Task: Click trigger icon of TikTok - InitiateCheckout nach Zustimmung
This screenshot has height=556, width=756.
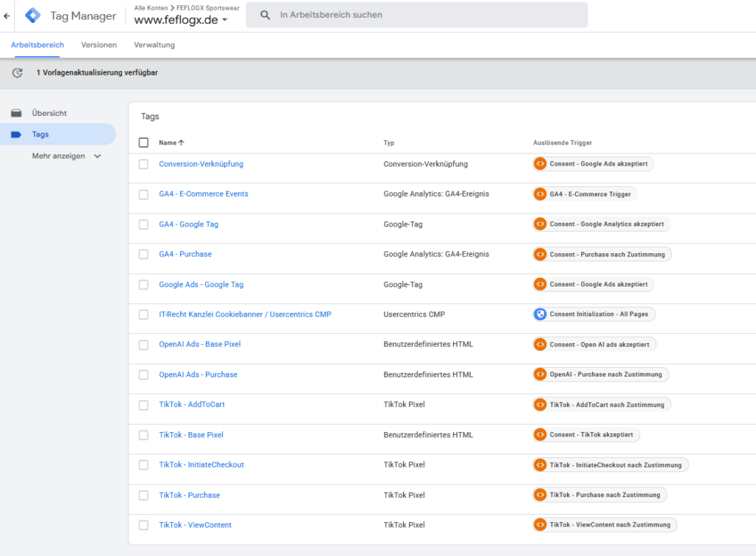Action: point(540,465)
